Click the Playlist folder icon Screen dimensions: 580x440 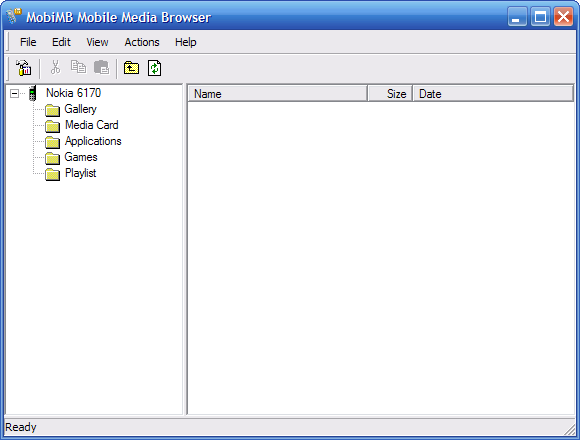click(52, 174)
